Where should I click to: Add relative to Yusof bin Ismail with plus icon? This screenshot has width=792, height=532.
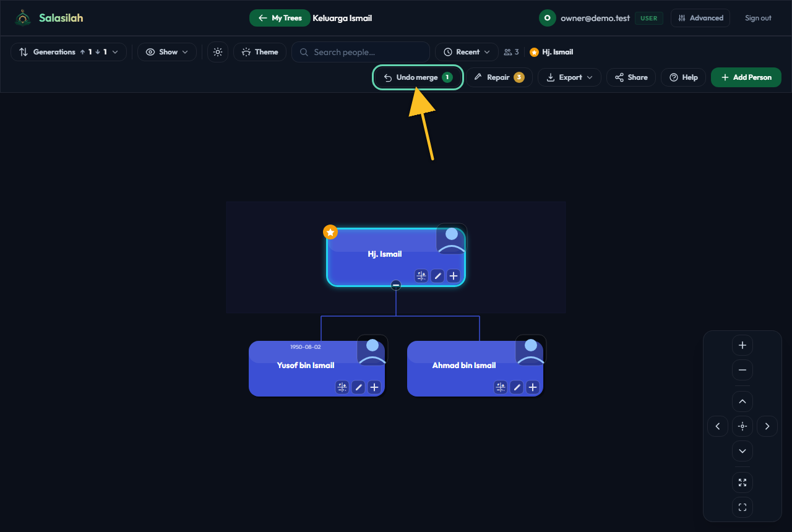[x=374, y=387]
